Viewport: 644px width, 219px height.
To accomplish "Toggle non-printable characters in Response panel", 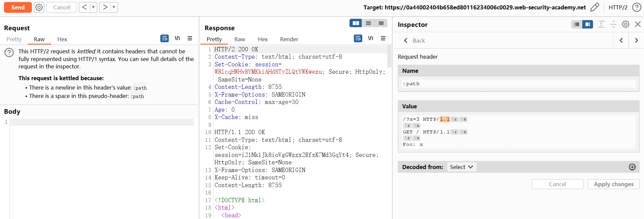I will click(370, 39).
